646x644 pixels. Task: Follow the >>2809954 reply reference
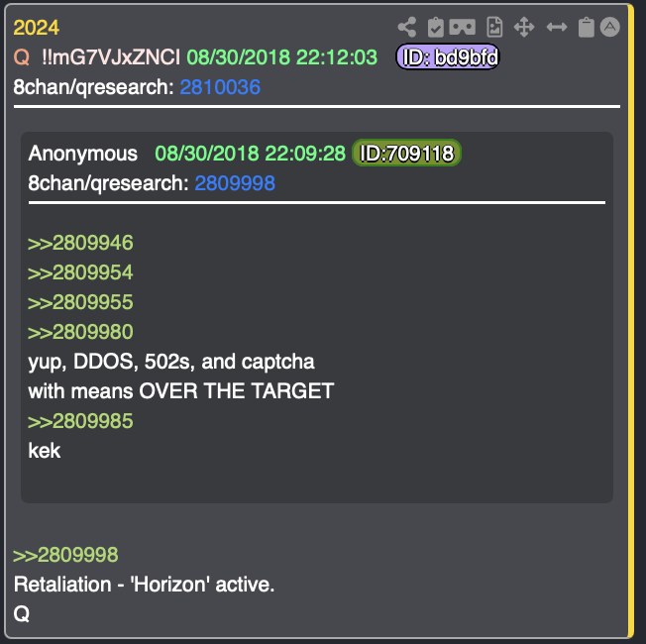point(81,272)
